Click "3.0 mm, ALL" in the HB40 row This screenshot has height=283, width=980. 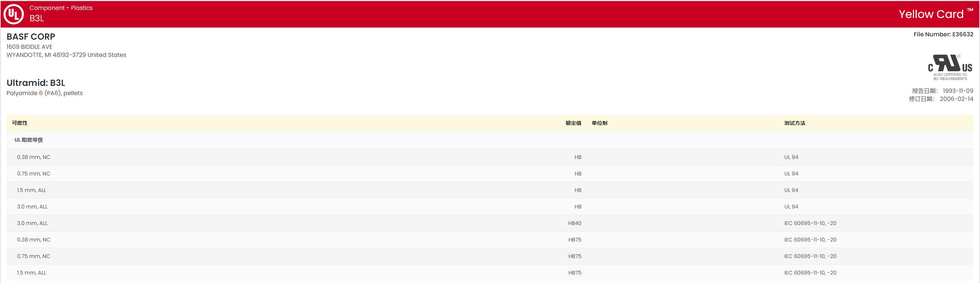[x=32, y=223]
